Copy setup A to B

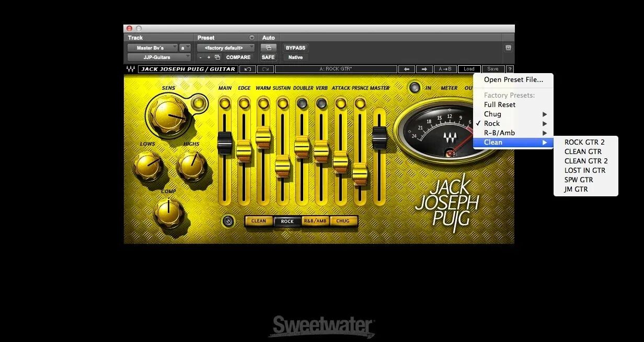445,69
